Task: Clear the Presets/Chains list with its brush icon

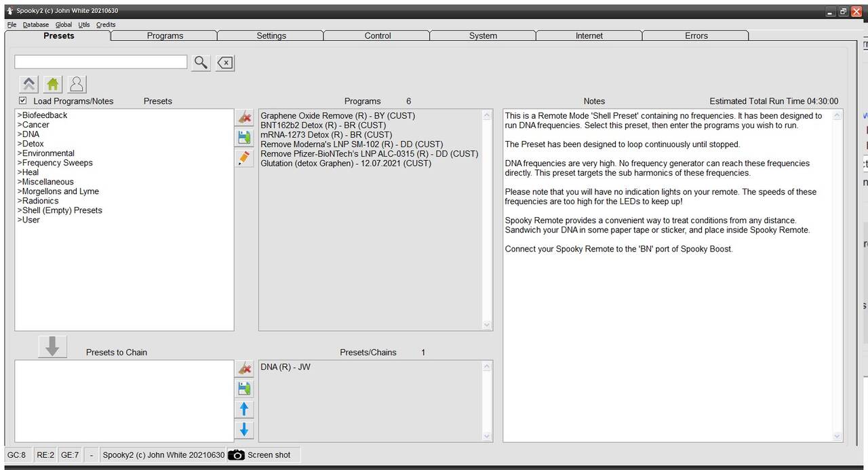Action: pos(244,368)
